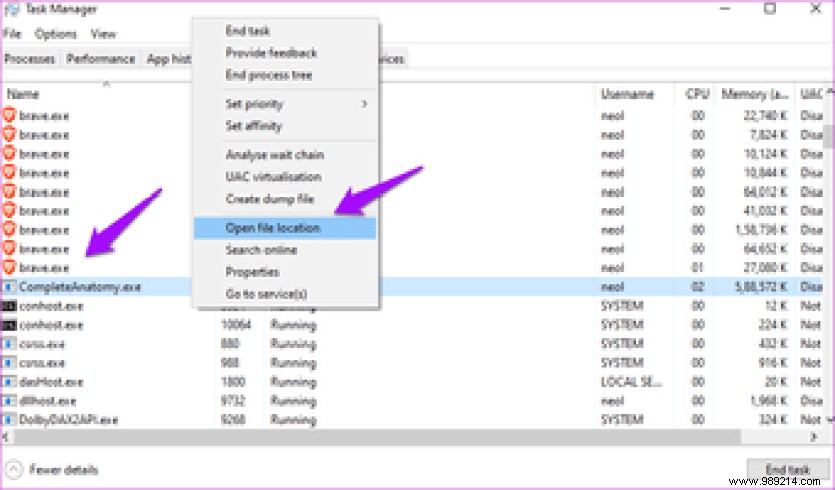Select the dllhost.exe process name
835x490 pixels.
[x=47, y=401]
